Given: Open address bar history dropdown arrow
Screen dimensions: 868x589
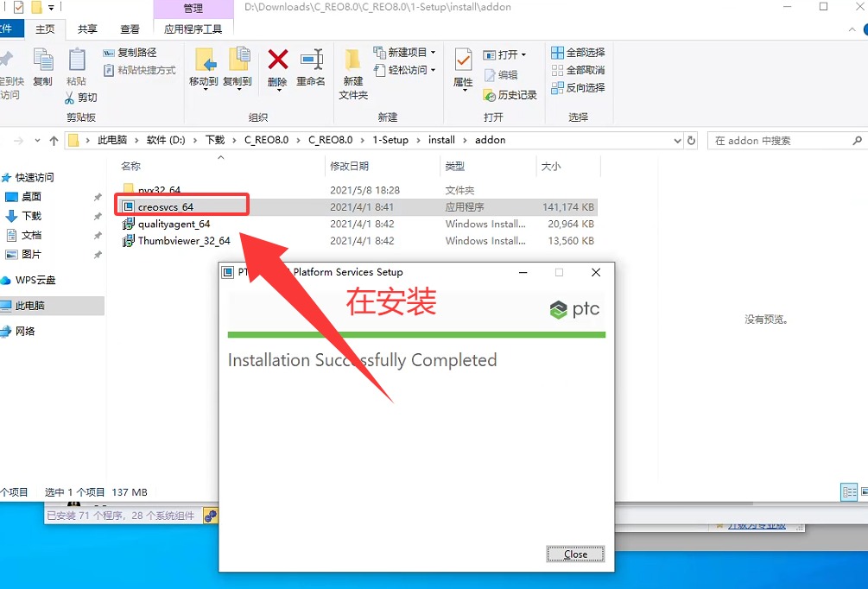Looking at the screenshot, I should point(676,140).
